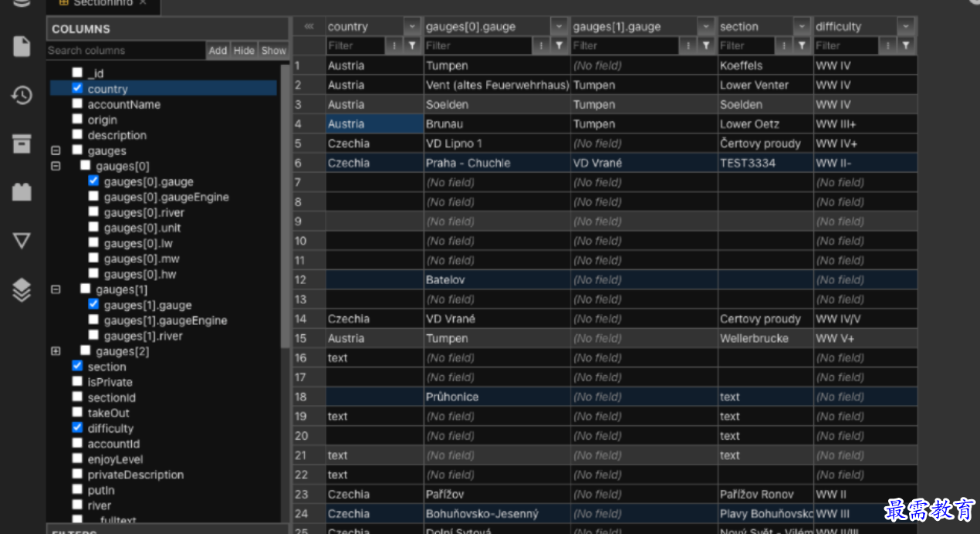This screenshot has width=980, height=534.
Task: Check the isPrivate column checkbox
Action: pos(77,382)
